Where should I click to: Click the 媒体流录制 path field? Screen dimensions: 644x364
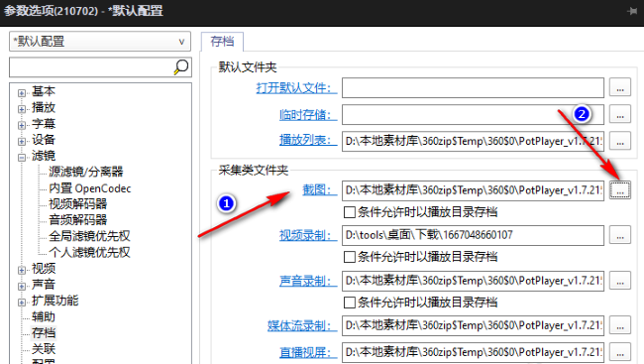point(473,325)
